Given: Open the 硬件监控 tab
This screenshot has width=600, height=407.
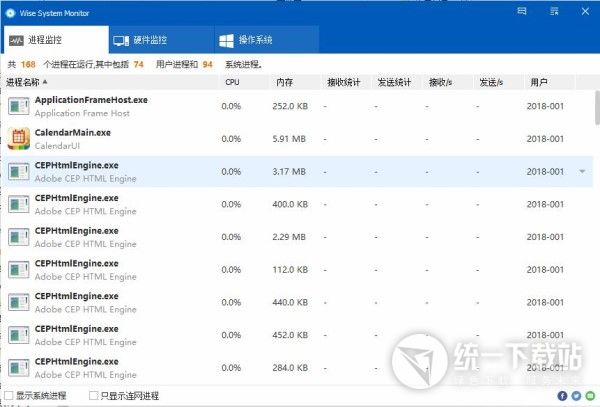Looking at the screenshot, I should tap(161, 40).
